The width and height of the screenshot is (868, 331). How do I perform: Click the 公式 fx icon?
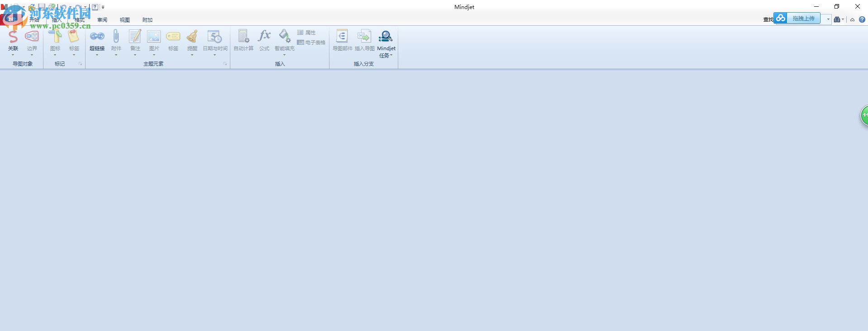click(264, 36)
